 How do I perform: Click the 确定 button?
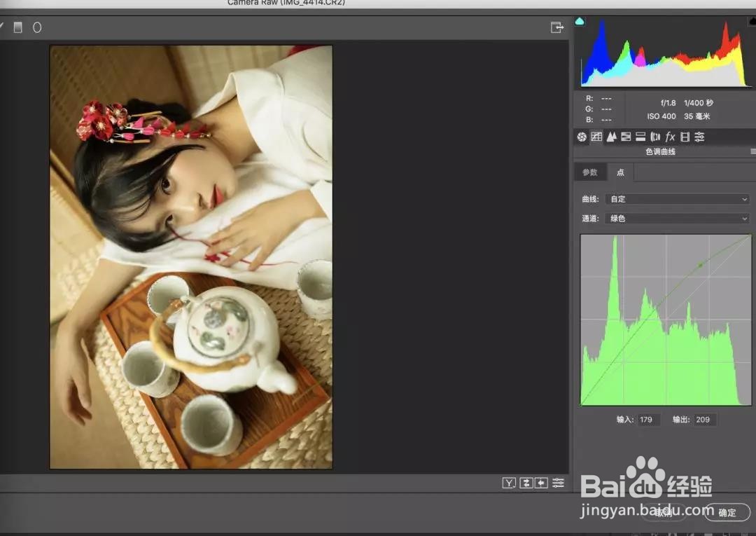727,512
